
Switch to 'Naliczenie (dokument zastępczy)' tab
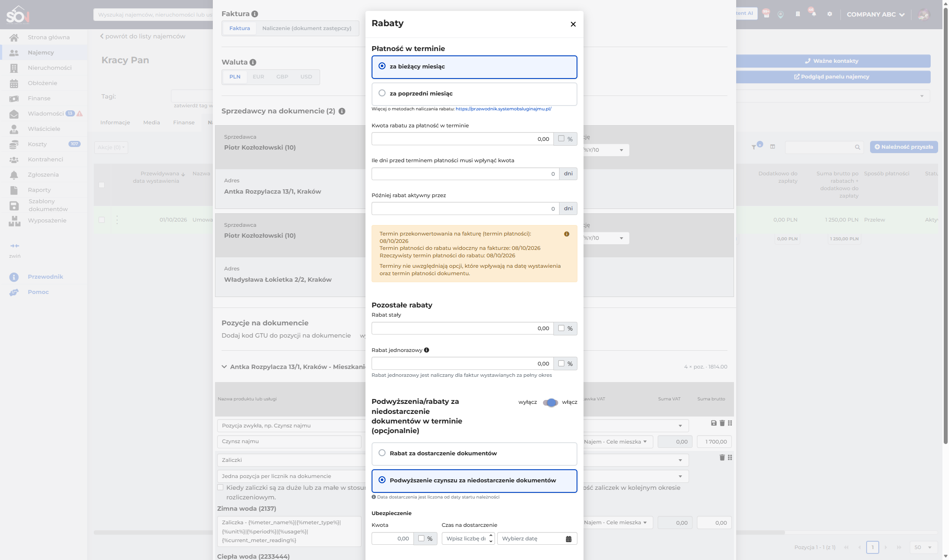pyautogui.click(x=307, y=28)
